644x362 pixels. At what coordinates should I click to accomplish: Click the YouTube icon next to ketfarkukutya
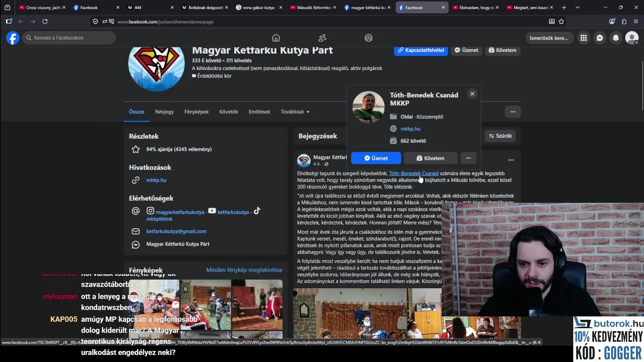(212, 211)
